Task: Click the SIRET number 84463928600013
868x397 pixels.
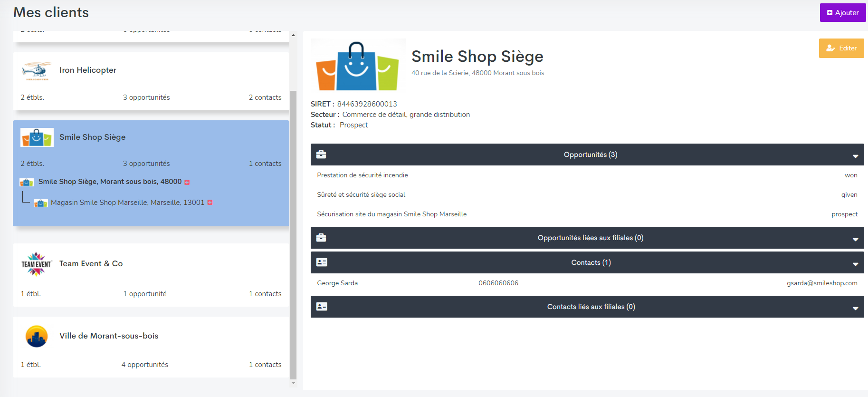Action: point(367,104)
